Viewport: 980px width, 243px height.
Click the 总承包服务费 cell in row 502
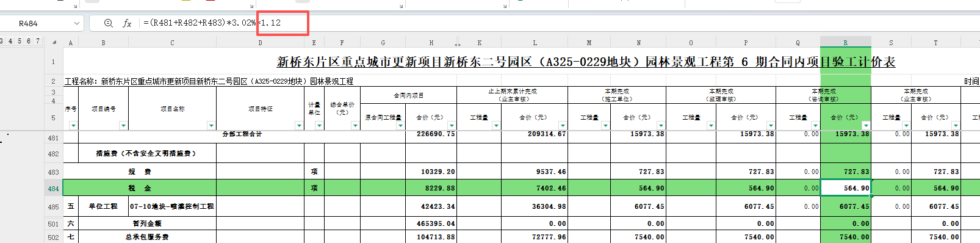[147, 237]
